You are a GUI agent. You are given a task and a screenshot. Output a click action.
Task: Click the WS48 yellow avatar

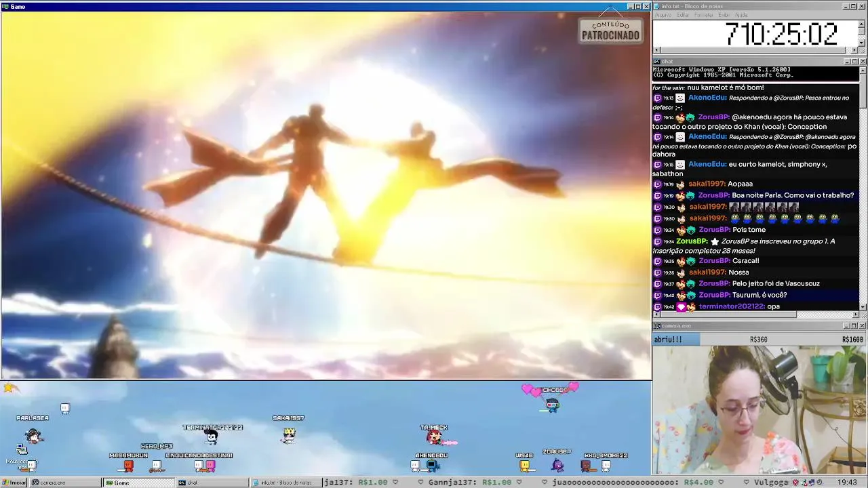click(524, 465)
